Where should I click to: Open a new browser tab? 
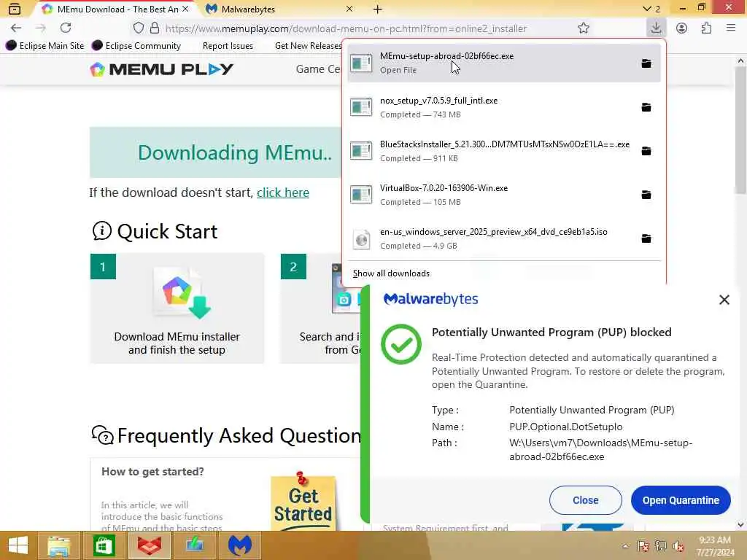pyautogui.click(x=377, y=9)
